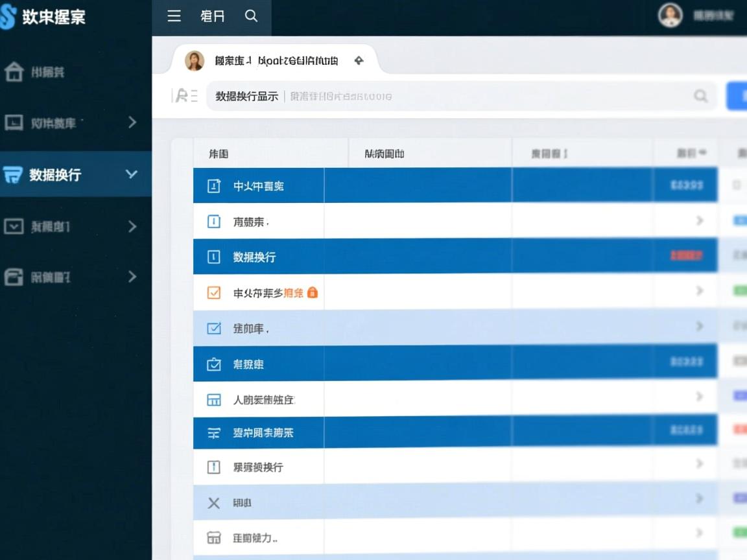Click the blue button right of the search field

click(739, 95)
